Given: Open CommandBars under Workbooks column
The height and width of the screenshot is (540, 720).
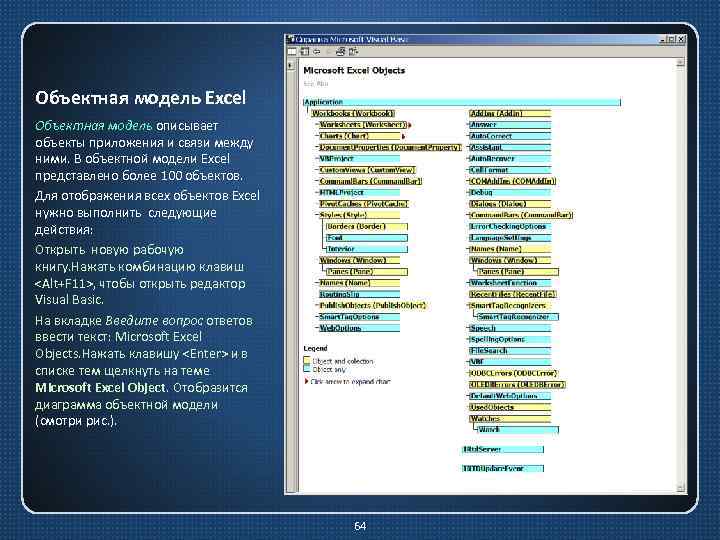Looking at the screenshot, I should pos(370,181).
